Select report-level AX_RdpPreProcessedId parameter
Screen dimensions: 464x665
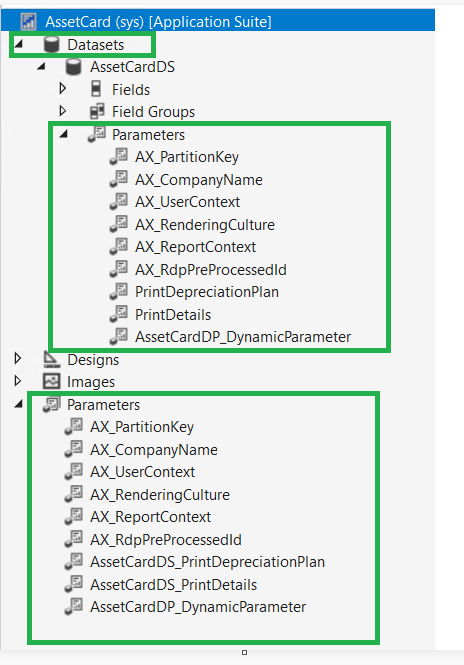click(165, 539)
